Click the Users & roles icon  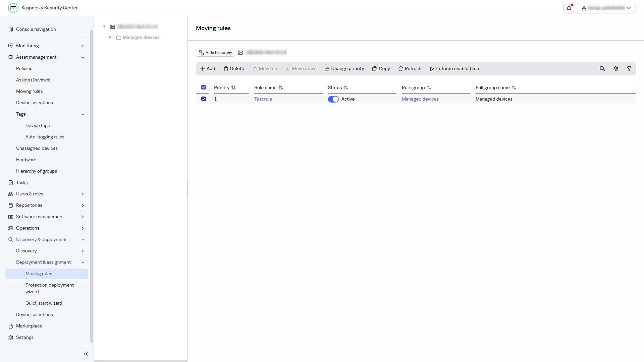11,194
